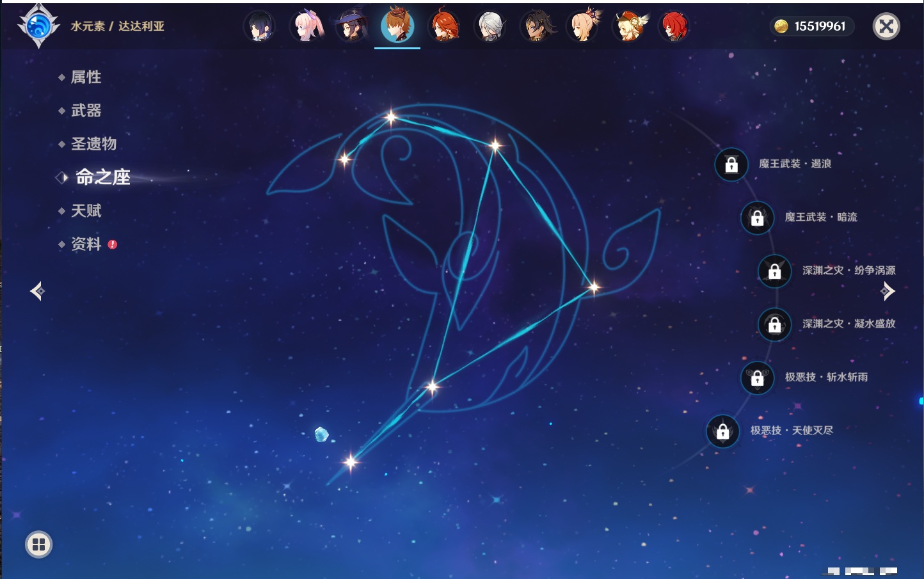Image resolution: width=924 pixels, height=579 pixels.
Task: Select the orange-red long-haired character portrait
Action: tap(444, 27)
